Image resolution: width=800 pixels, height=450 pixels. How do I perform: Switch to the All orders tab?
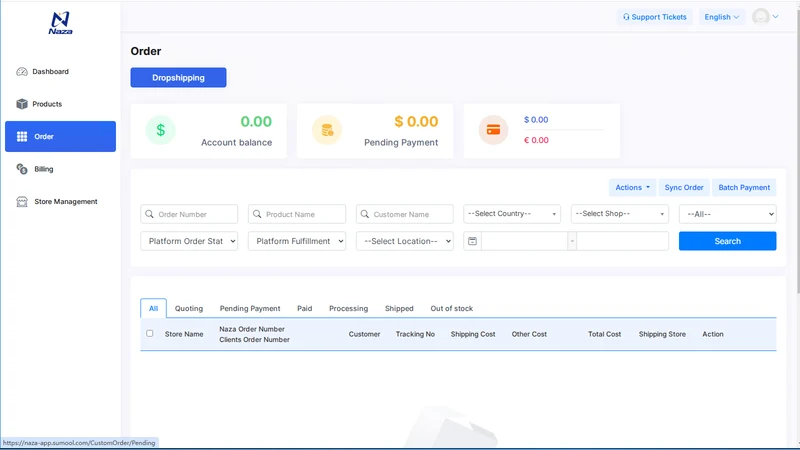pos(153,308)
